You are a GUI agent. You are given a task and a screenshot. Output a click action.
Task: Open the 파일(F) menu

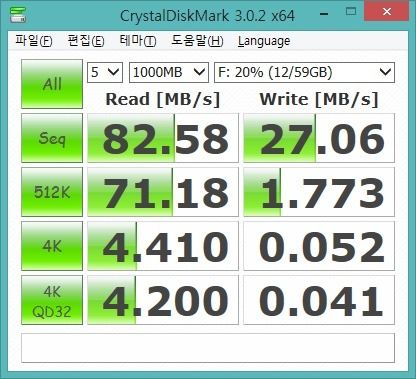click(34, 41)
